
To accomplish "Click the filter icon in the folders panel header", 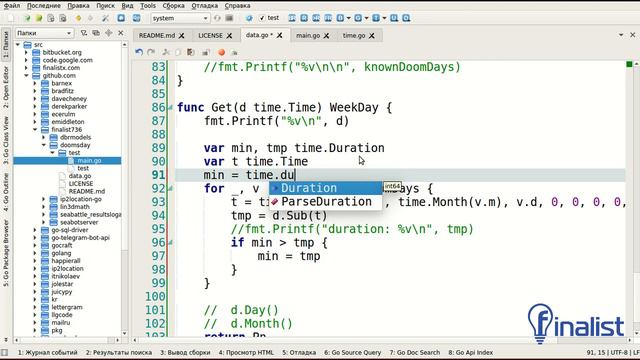I will click(x=84, y=33).
